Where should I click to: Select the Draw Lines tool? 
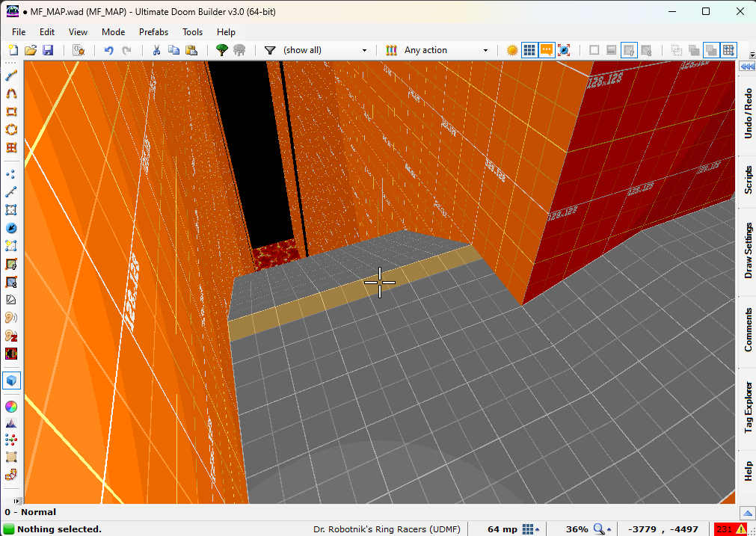point(11,76)
